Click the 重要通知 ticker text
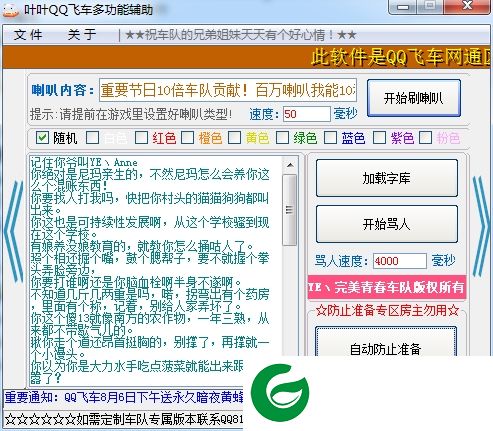The width and height of the screenshot is (493, 431). (x=123, y=397)
